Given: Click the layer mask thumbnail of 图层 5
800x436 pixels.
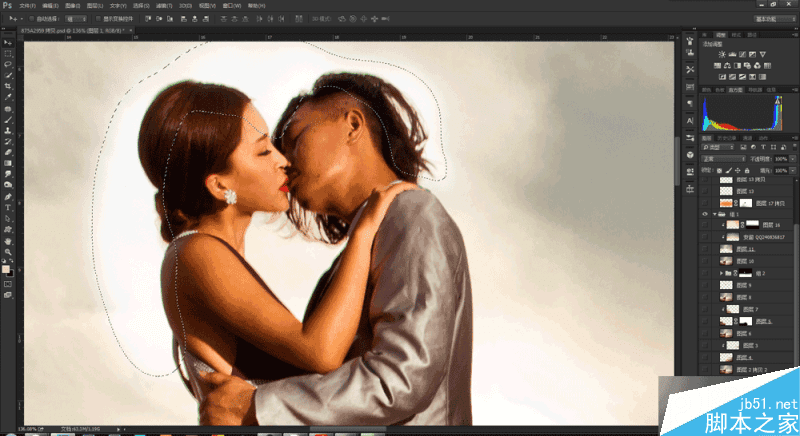Looking at the screenshot, I should (746, 321).
